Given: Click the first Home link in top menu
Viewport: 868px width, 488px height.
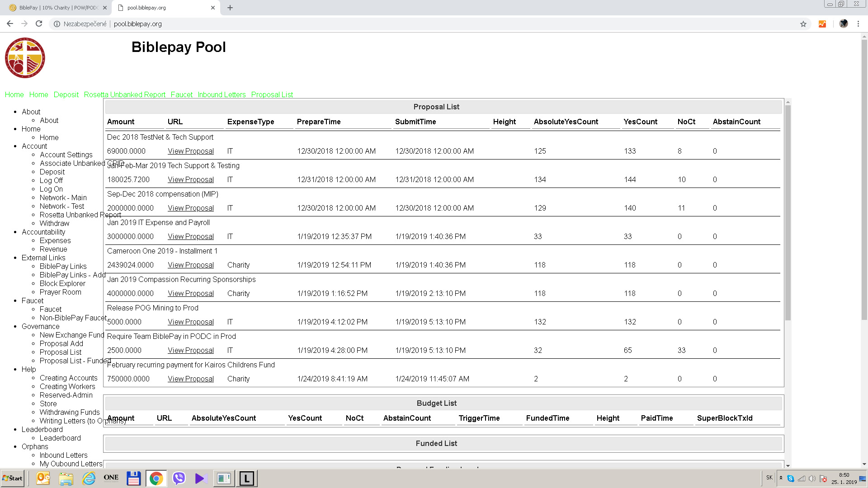Looking at the screenshot, I should click(x=14, y=95).
